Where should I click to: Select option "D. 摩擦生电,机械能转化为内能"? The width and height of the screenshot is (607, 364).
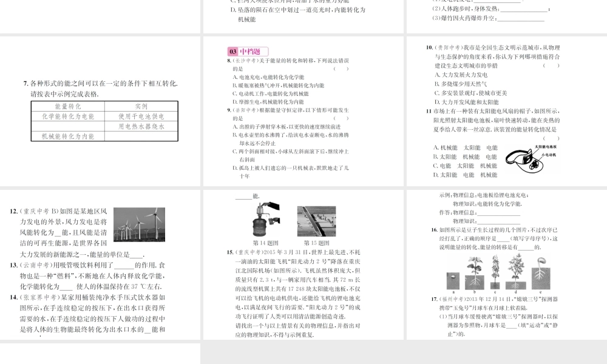(x=268, y=102)
